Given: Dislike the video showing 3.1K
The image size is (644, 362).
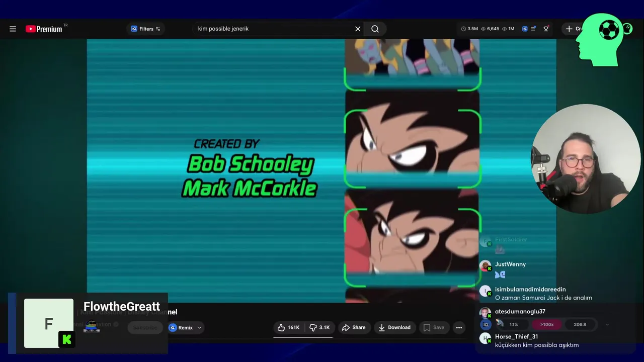Looking at the screenshot, I should click(319, 327).
